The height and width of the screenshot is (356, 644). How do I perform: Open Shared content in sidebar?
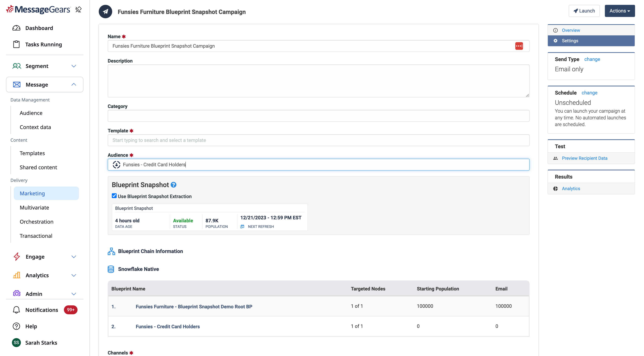pos(38,168)
